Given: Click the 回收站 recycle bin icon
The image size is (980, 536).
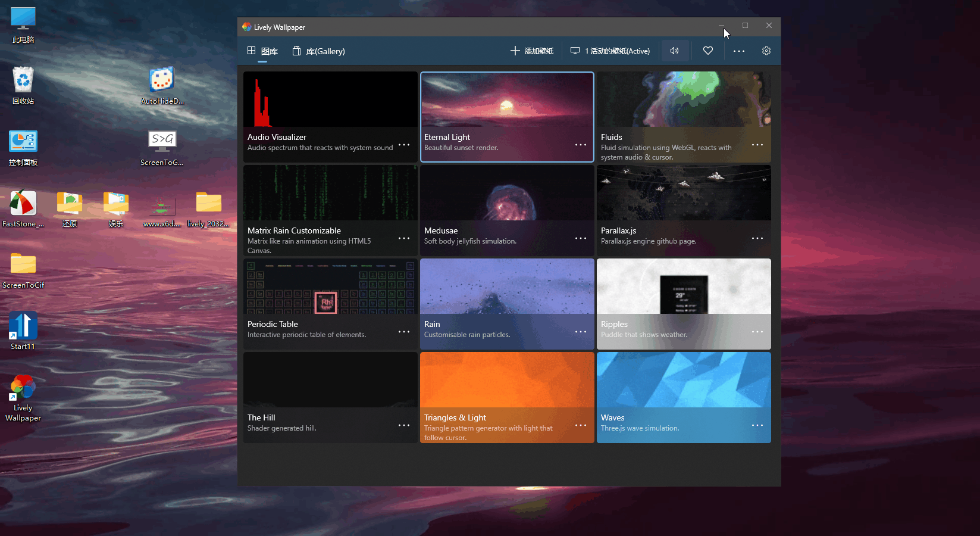Looking at the screenshot, I should (23, 86).
